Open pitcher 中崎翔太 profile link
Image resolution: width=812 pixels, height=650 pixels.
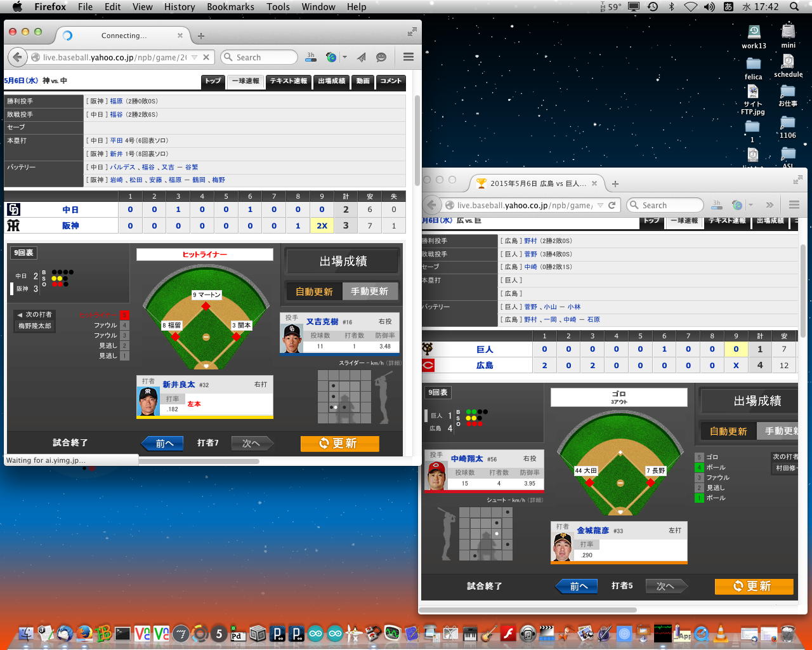point(467,458)
